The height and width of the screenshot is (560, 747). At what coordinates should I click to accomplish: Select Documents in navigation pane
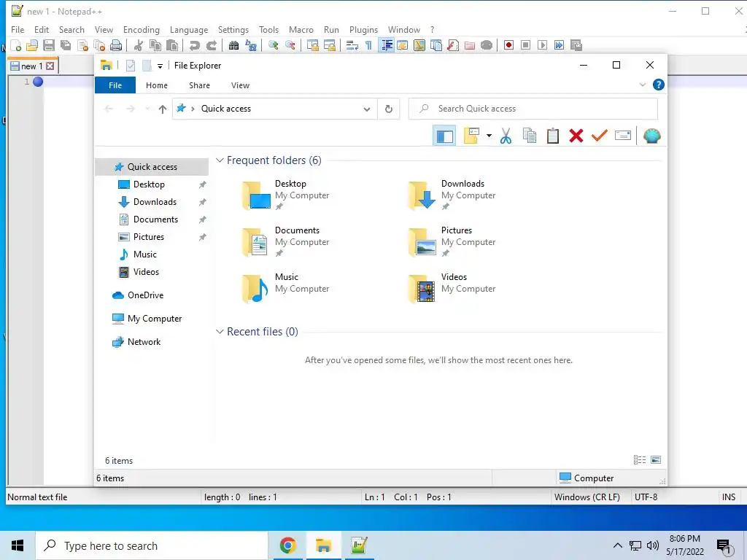point(155,219)
